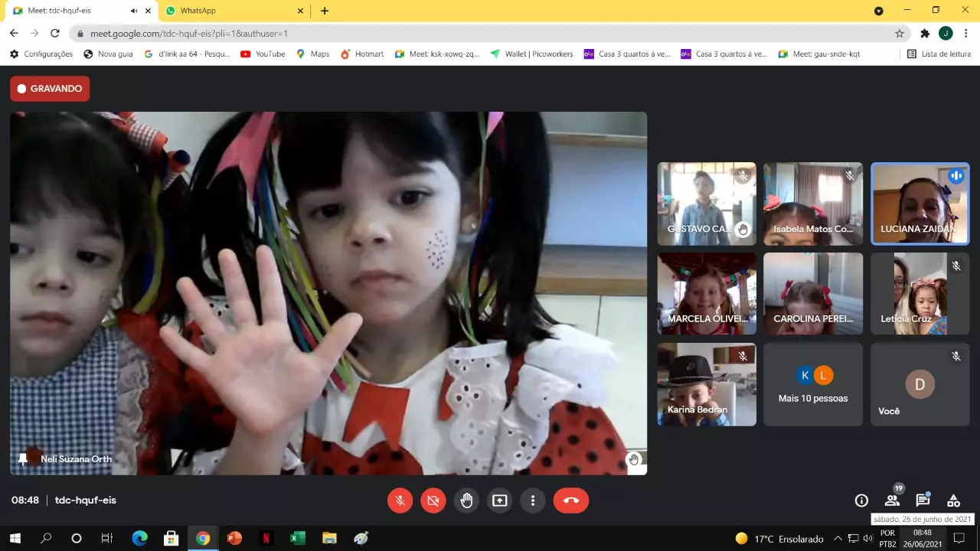Open the YouTube bookmark
Screen dimensions: 980x551
click(263, 54)
